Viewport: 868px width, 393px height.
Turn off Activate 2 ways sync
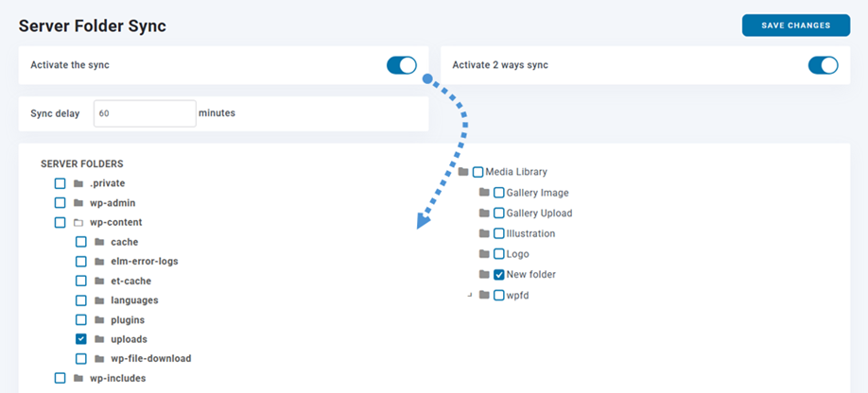823,65
